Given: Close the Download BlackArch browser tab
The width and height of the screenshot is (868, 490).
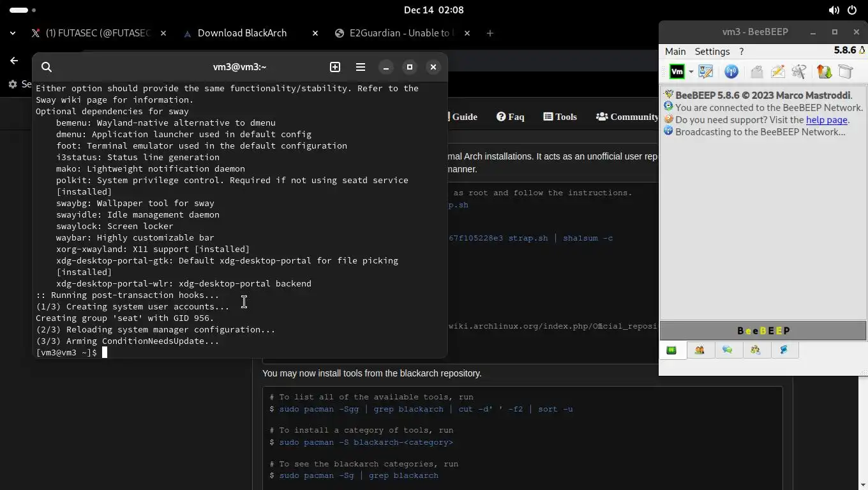Looking at the screenshot, I should click(315, 33).
